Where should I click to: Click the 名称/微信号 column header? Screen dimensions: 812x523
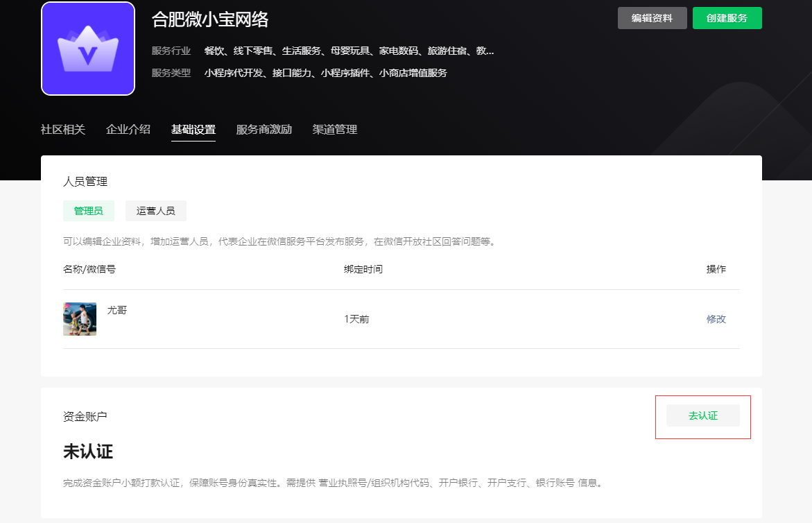[x=89, y=269]
